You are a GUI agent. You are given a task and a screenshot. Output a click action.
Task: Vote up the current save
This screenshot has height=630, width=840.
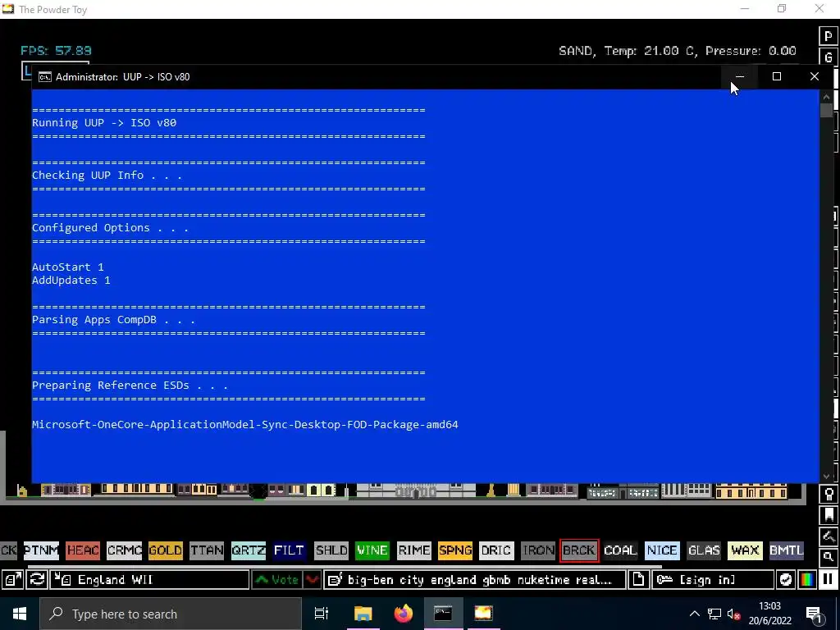(x=277, y=580)
